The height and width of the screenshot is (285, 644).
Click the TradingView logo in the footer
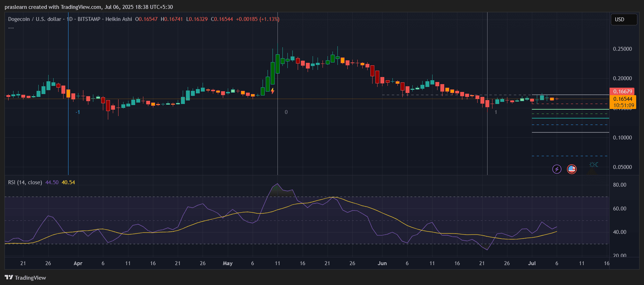[25, 278]
